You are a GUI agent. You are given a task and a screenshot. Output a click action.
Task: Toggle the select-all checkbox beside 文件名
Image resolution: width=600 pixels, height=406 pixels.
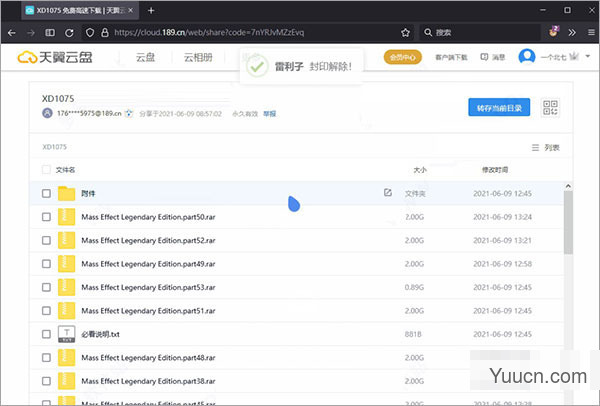(x=46, y=170)
